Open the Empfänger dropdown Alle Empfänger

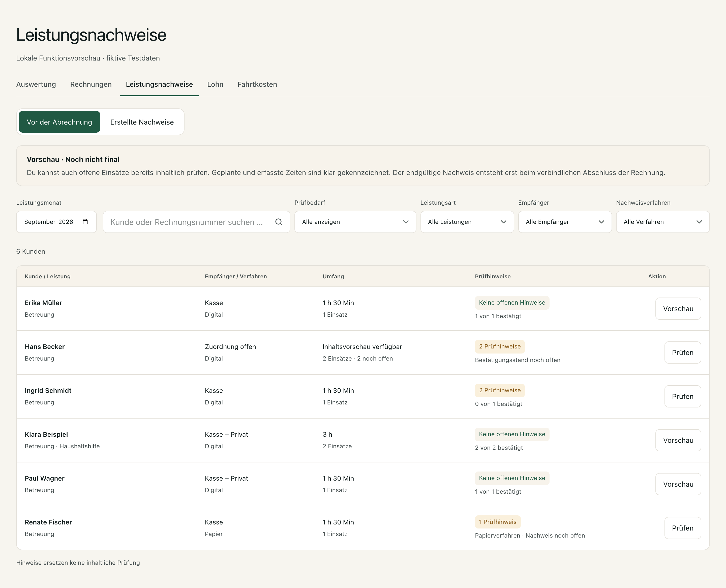(565, 222)
